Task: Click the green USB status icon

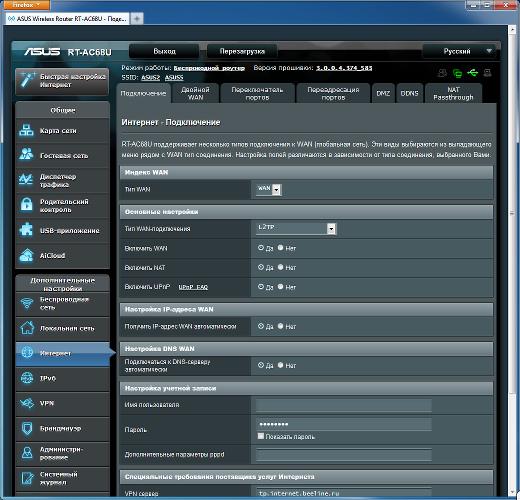Action: (472, 72)
